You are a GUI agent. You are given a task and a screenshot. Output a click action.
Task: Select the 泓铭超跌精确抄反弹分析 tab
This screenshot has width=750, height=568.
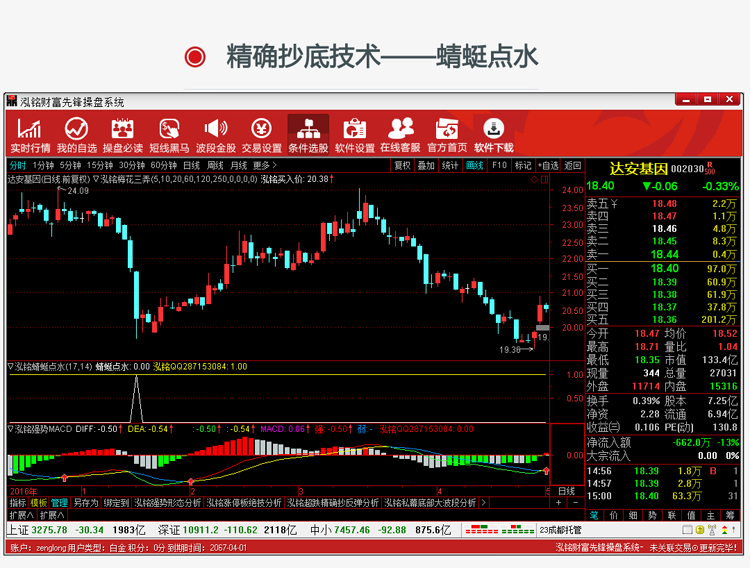click(333, 503)
